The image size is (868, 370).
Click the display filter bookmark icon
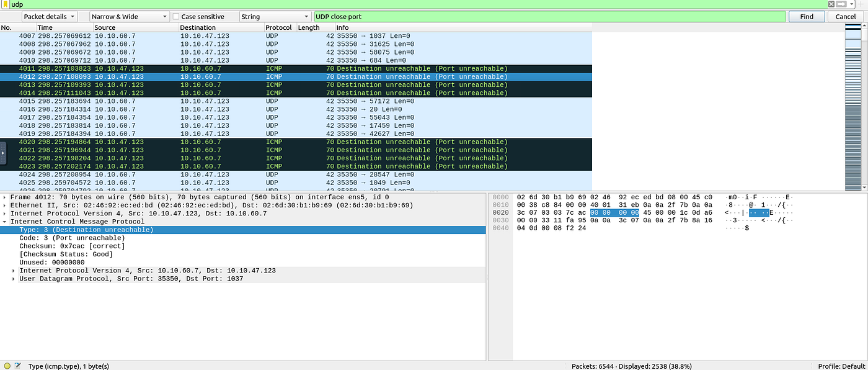point(6,4)
